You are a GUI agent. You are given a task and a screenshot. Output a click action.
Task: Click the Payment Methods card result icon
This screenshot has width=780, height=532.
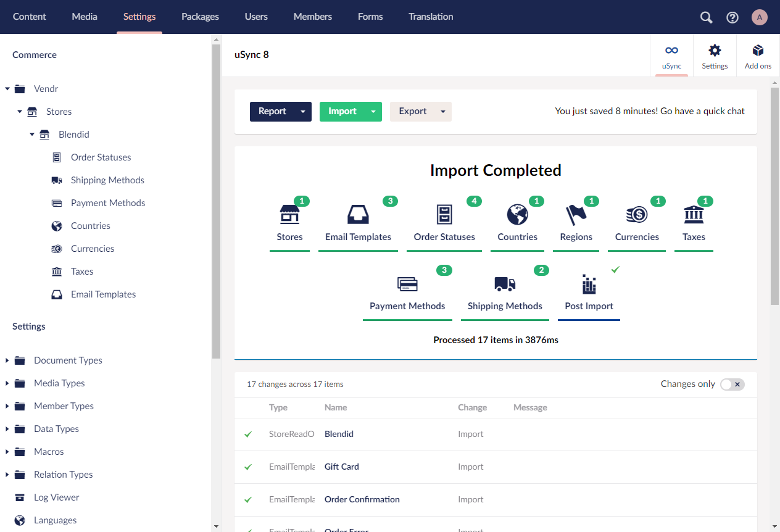(407, 285)
